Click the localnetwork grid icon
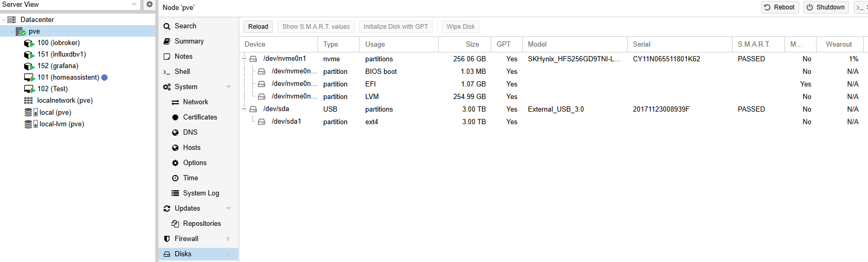Screen dimensions: 868x262 [x=28, y=101]
